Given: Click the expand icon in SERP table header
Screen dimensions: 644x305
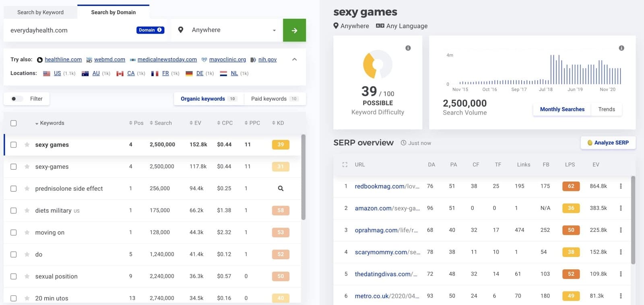Looking at the screenshot, I should click(x=345, y=165).
